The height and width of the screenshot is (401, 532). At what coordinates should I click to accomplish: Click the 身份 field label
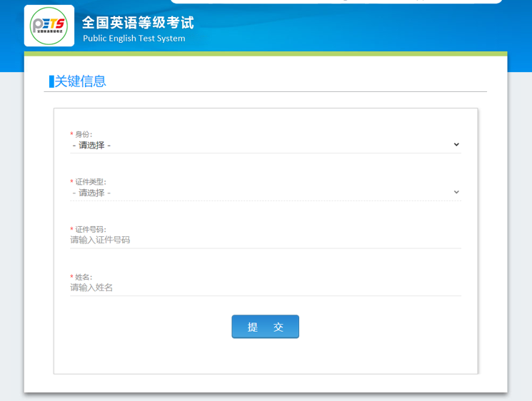click(84, 134)
